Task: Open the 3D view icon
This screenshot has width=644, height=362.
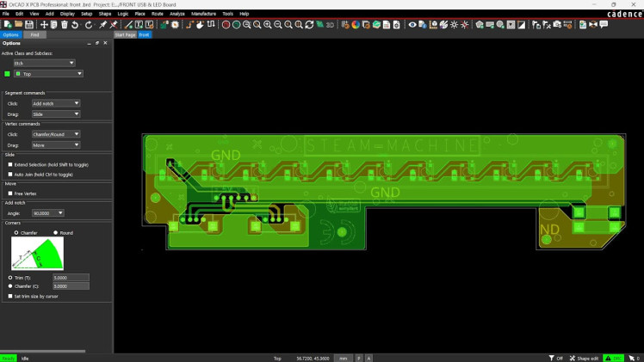Action: point(331,25)
